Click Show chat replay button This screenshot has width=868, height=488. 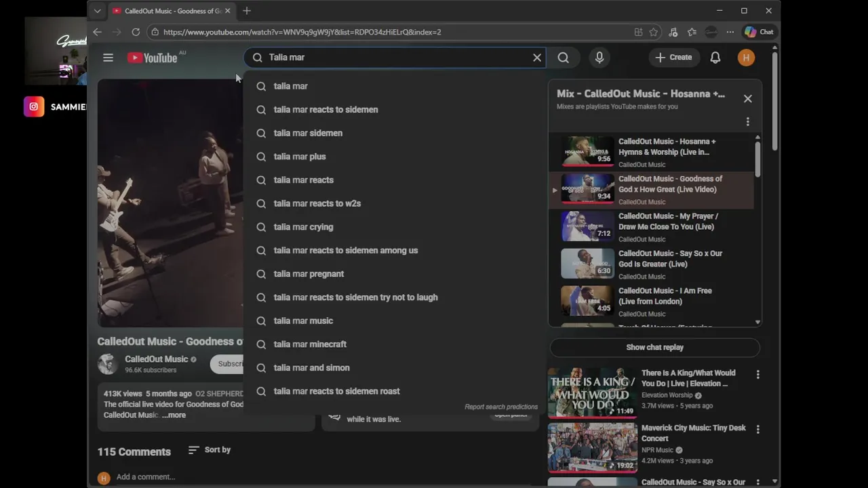click(x=655, y=347)
